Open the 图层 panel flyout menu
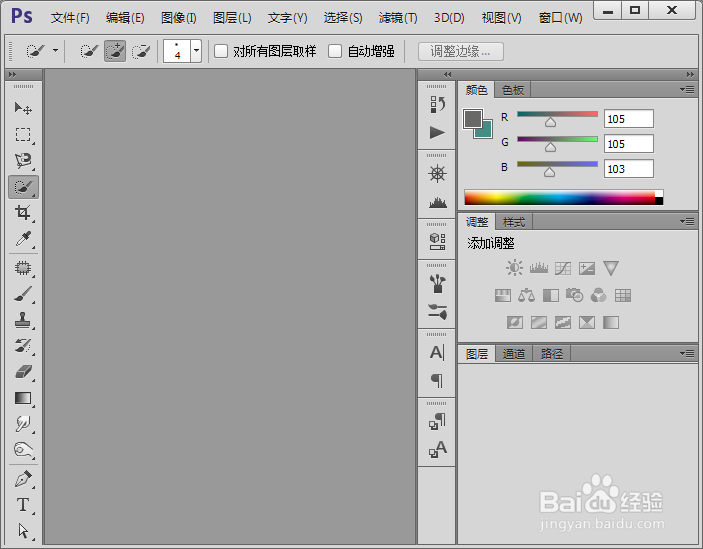 point(687,353)
